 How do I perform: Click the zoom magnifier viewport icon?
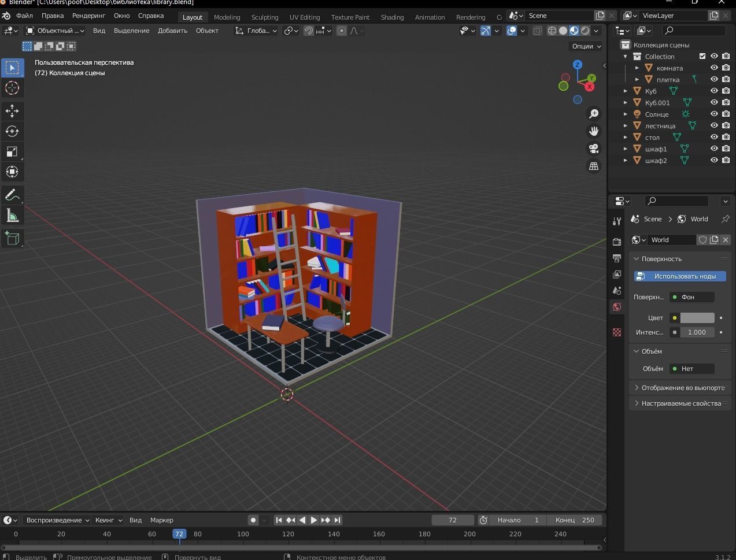(x=594, y=114)
